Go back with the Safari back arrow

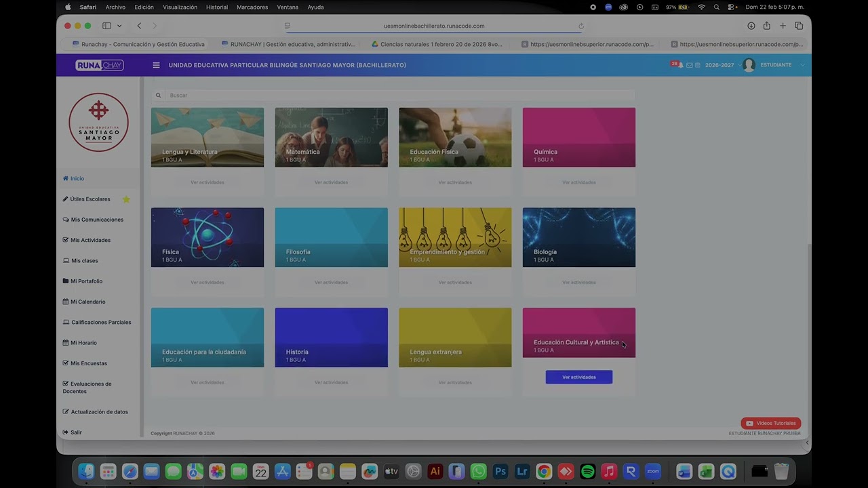139,26
